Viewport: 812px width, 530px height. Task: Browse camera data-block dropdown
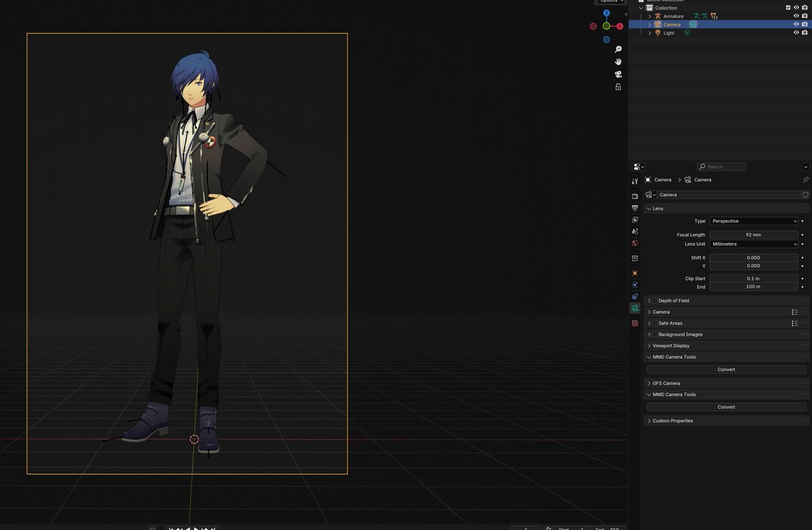pos(651,195)
